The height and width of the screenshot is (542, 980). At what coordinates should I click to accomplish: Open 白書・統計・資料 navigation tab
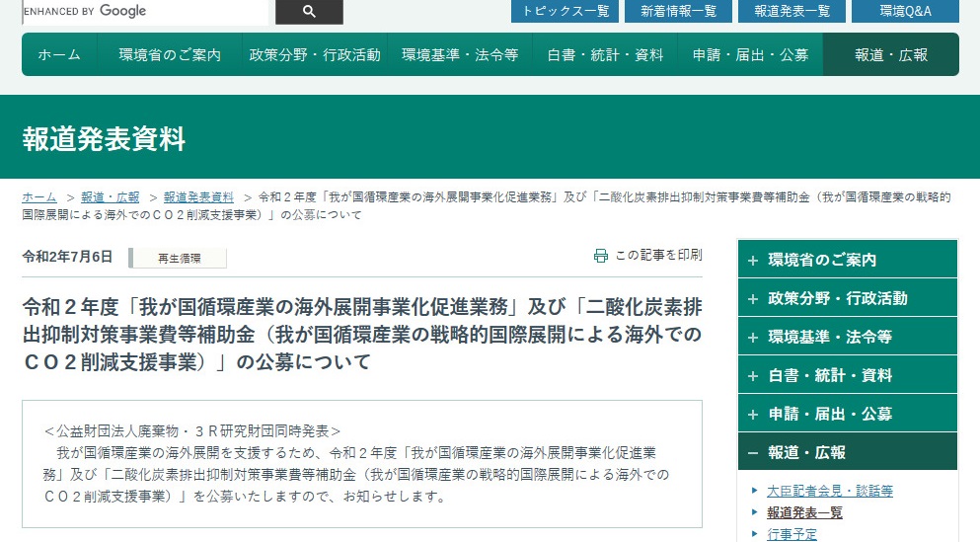605,54
